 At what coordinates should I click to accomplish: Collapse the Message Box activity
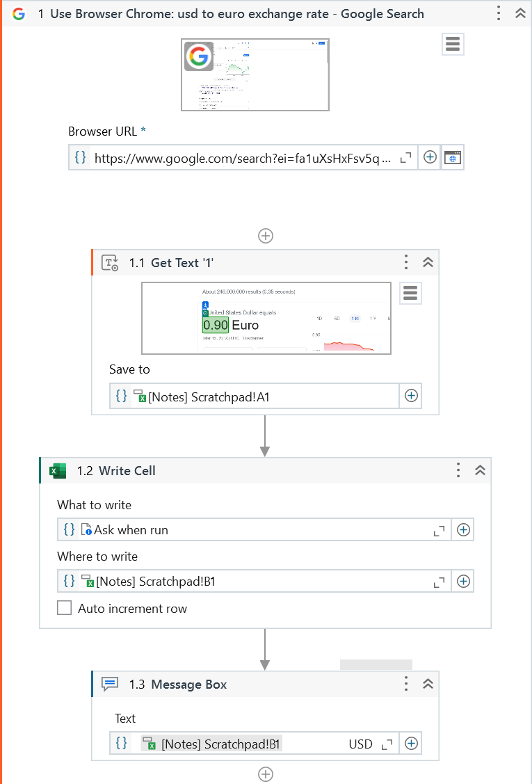tap(428, 684)
